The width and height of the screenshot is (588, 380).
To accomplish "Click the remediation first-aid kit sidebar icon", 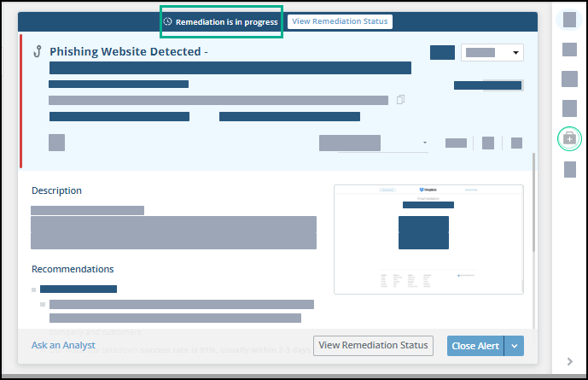I will tap(569, 138).
